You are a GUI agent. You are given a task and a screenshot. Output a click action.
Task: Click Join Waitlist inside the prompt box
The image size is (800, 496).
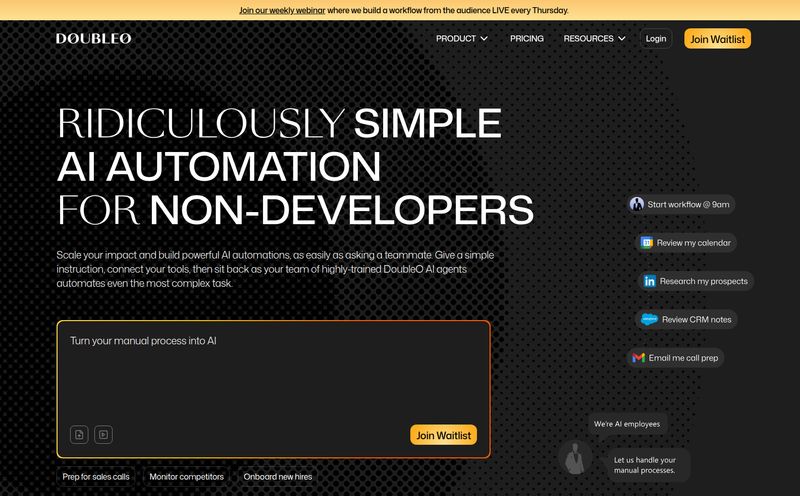443,435
